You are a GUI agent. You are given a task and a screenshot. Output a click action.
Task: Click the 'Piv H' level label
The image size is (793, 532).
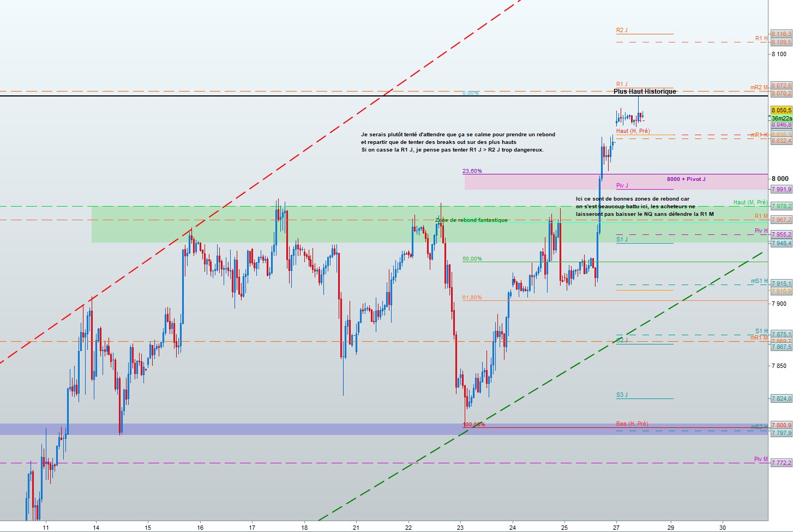(761, 231)
